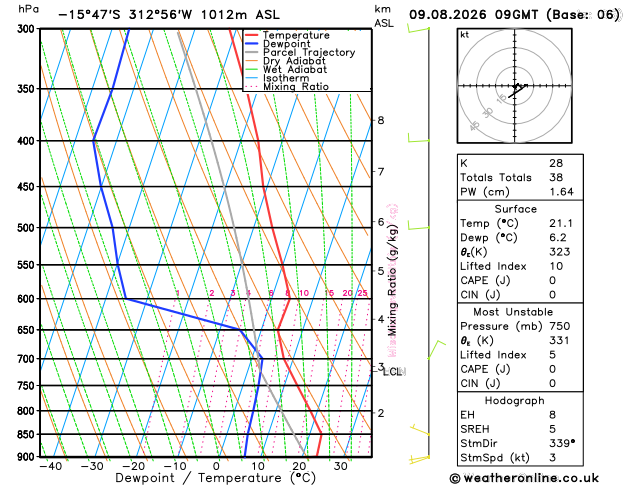Click the surface theta-e value 323
Viewport: 629px width, 486px height.
[560, 252]
